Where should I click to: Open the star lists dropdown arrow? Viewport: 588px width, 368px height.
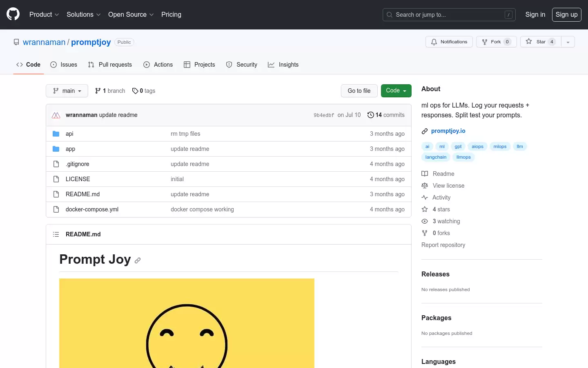pyautogui.click(x=568, y=42)
